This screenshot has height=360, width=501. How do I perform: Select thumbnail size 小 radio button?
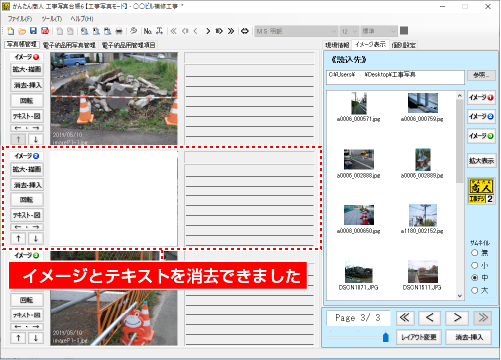coord(475,265)
